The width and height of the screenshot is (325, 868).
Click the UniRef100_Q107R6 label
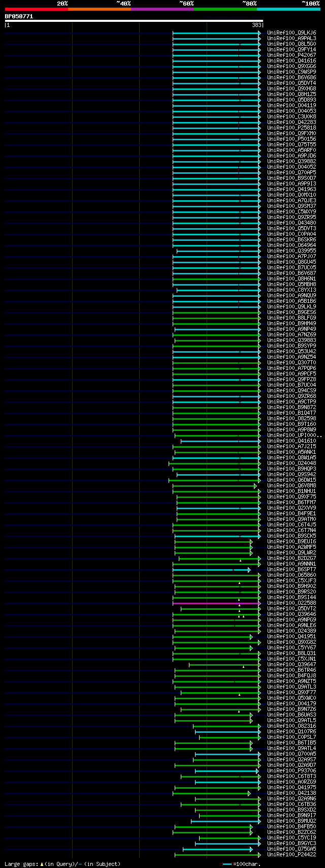coord(291,732)
